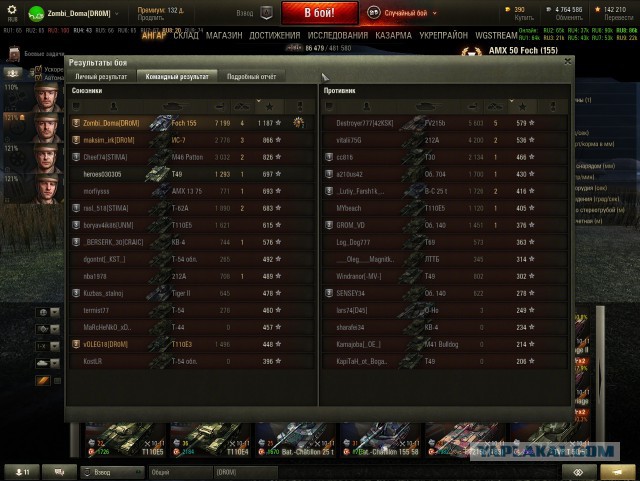The image size is (640, 481).
Task: Open the tank silhouette type filter dropdown
Action: tap(48, 363)
